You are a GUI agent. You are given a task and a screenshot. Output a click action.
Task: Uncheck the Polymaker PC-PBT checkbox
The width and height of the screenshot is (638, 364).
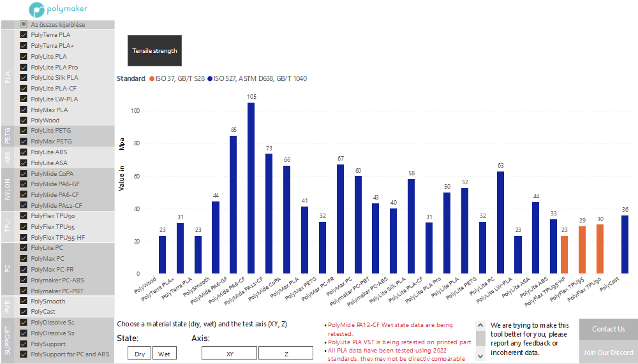click(x=24, y=291)
